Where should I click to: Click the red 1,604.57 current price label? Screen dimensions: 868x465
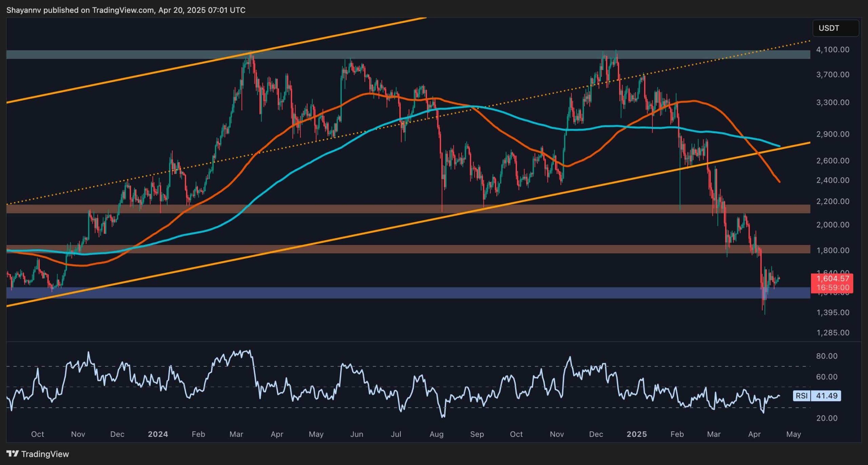(x=832, y=279)
